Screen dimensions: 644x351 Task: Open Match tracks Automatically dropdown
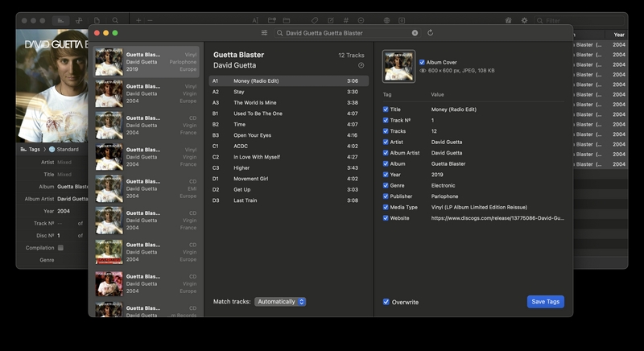280,302
